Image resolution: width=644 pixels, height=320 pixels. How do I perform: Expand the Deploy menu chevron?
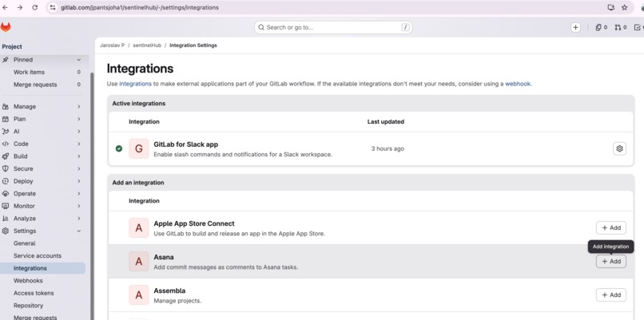(x=79, y=181)
